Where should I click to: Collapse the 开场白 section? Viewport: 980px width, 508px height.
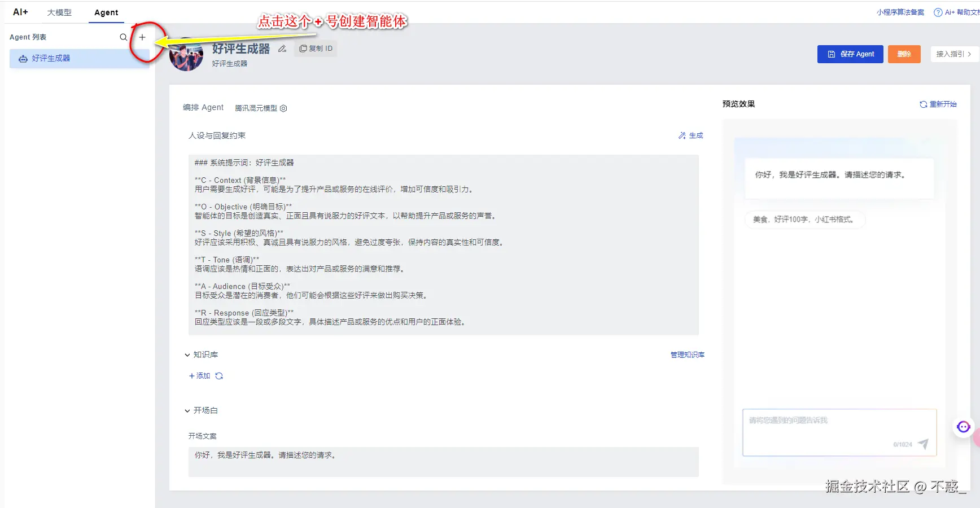188,410
